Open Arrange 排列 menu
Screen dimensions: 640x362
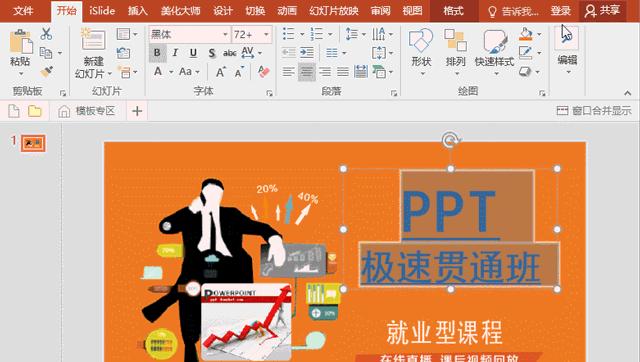point(456,51)
